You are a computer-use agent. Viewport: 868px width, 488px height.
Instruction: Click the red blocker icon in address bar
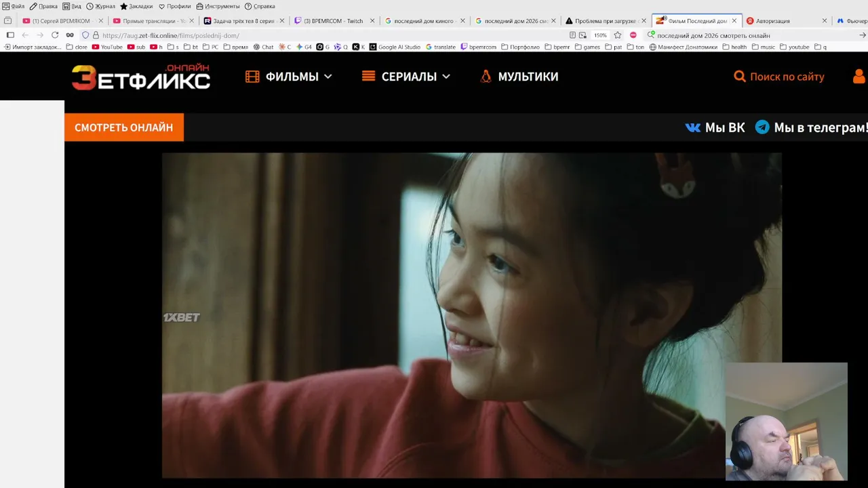(x=633, y=35)
